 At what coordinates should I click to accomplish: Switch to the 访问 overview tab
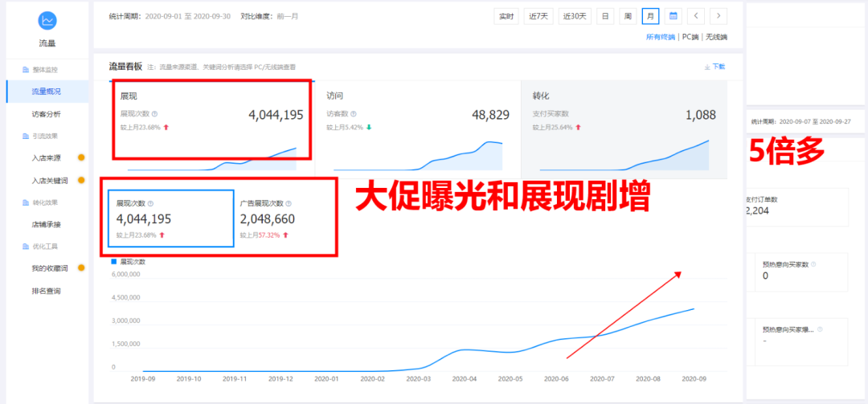[x=418, y=129]
